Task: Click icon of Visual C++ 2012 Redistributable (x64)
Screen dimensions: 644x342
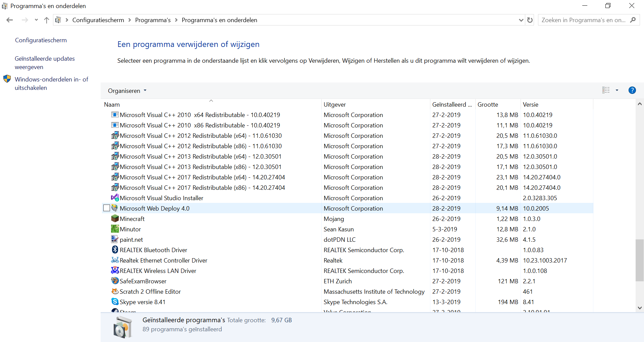Action: coord(115,135)
